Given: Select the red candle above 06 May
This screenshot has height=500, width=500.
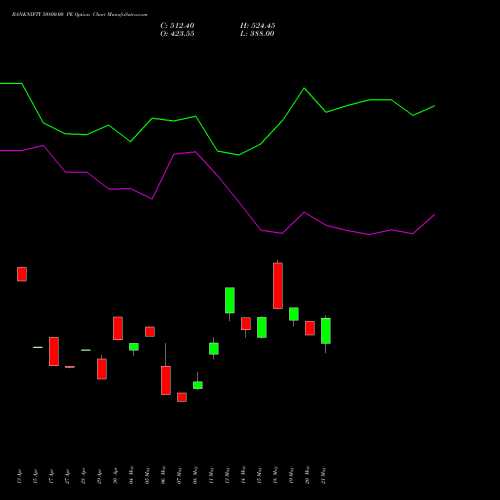Looking at the screenshot, I should pyautogui.click(x=166, y=380).
